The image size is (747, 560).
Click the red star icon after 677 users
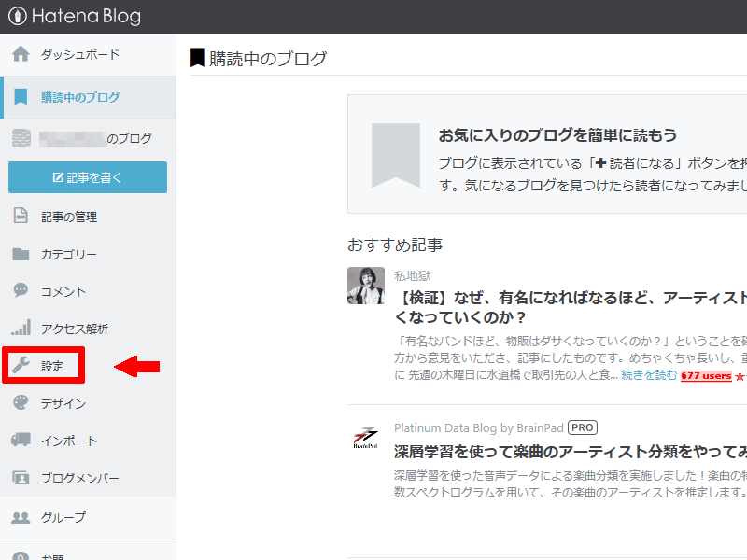740,376
